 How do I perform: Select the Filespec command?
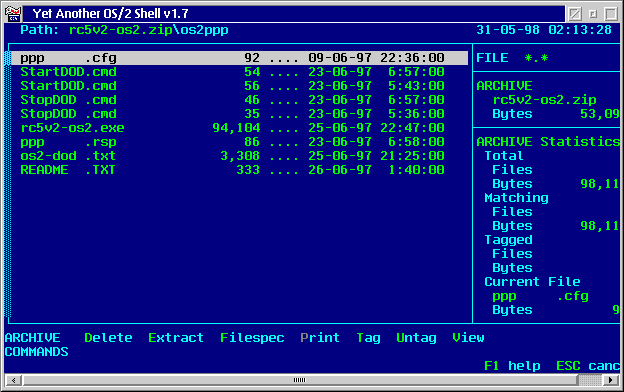pyautogui.click(x=252, y=338)
